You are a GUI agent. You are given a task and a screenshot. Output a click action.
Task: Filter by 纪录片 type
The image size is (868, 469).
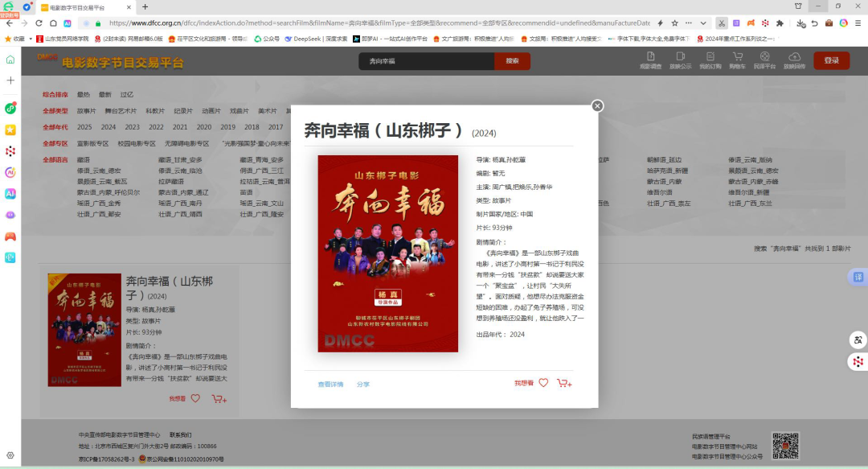pos(183,111)
